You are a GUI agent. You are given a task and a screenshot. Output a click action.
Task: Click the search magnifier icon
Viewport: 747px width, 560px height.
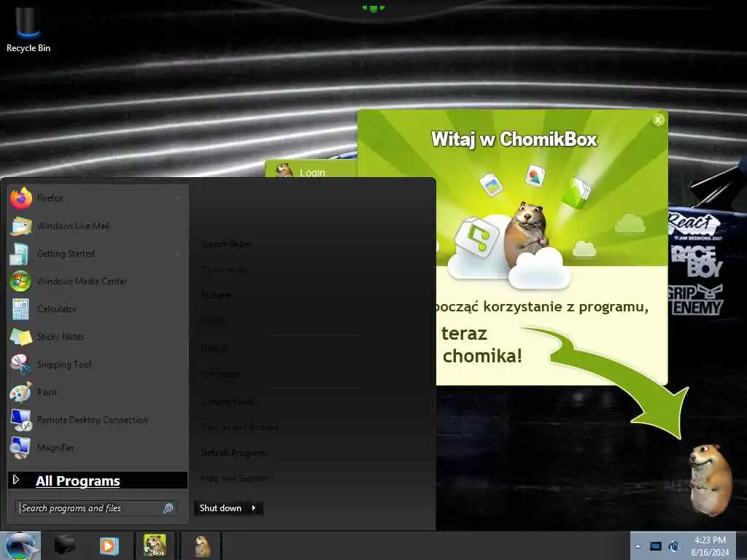(169, 508)
